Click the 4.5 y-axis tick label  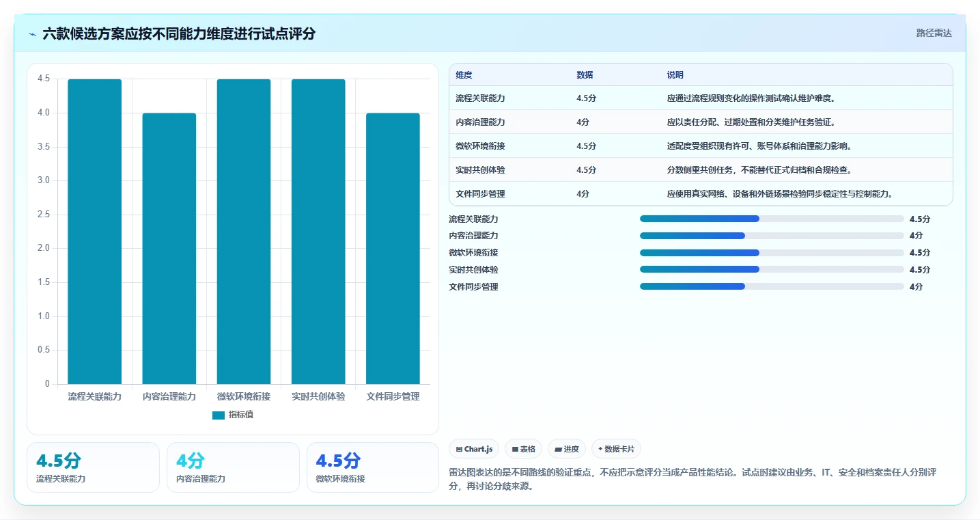tap(44, 79)
